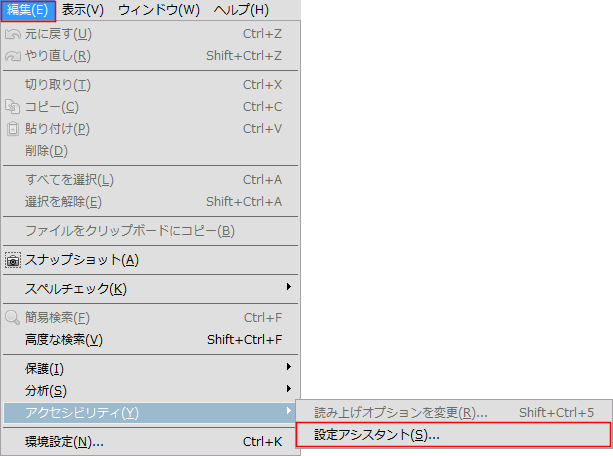
Task: Expand 分析(S) submenu arrow
Action: [289, 388]
